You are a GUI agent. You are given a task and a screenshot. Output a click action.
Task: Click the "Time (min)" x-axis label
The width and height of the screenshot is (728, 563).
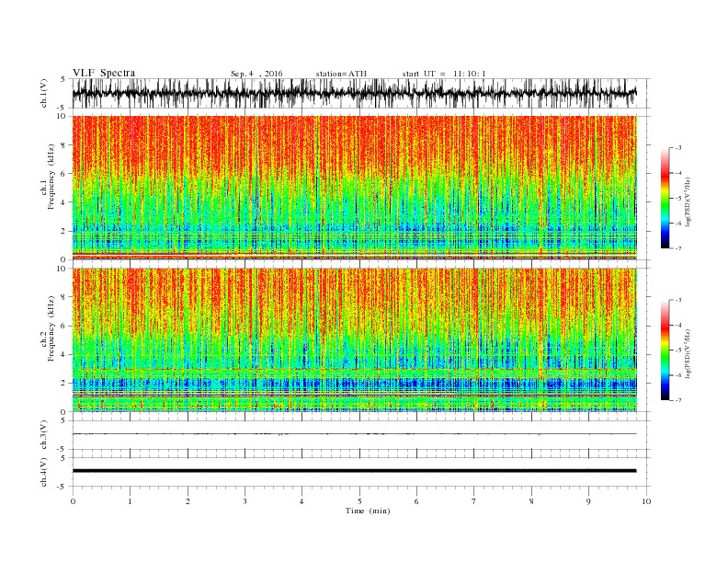368,511
